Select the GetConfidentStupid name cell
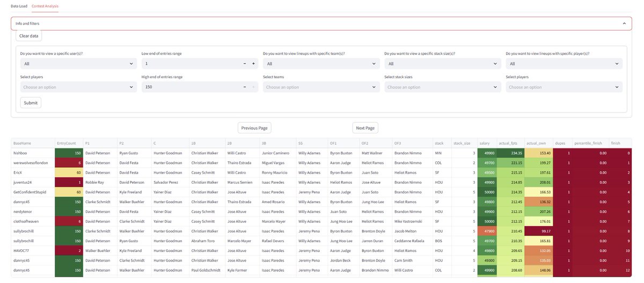 [x=32, y=192]
